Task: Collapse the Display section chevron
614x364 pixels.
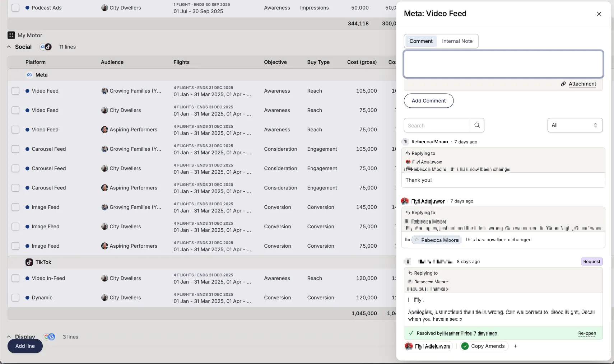Action: coord(9,337)
